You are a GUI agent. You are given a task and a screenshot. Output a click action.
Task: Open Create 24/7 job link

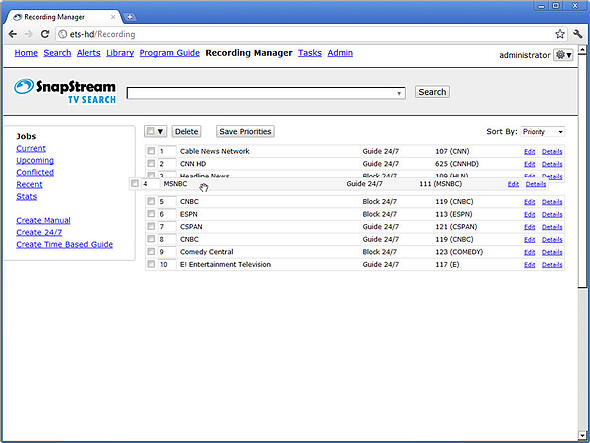[39, 233]
